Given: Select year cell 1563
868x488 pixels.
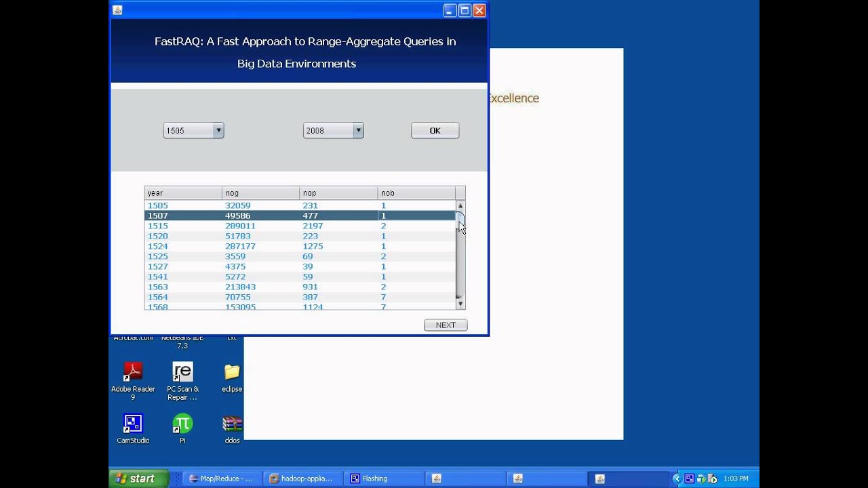Looking at the screenshot, I should point(183,287).
